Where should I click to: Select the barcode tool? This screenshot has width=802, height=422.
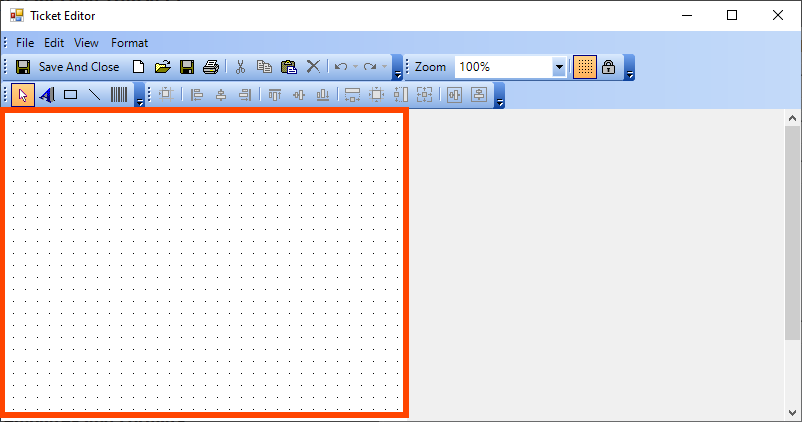click(x=119, y=95)
